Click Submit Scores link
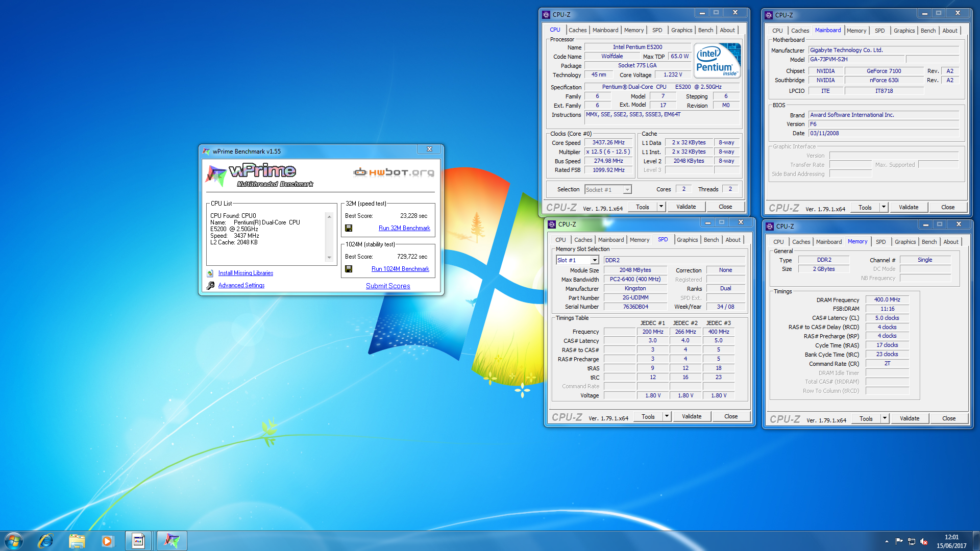The width and height of the screenshot is (980, 551). coord(388,286)
